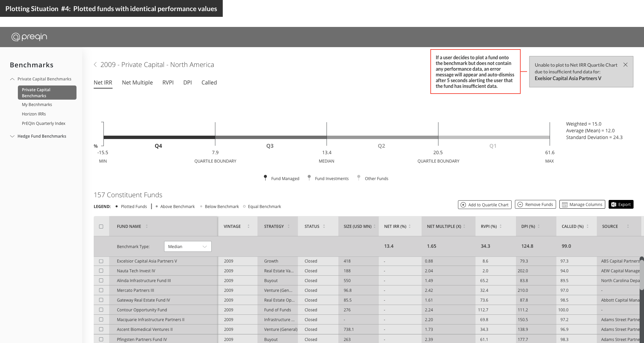The image size is (644, 343).
Task: Open Horizon IRRs in sidebar
Action: (x=34, y=114)
